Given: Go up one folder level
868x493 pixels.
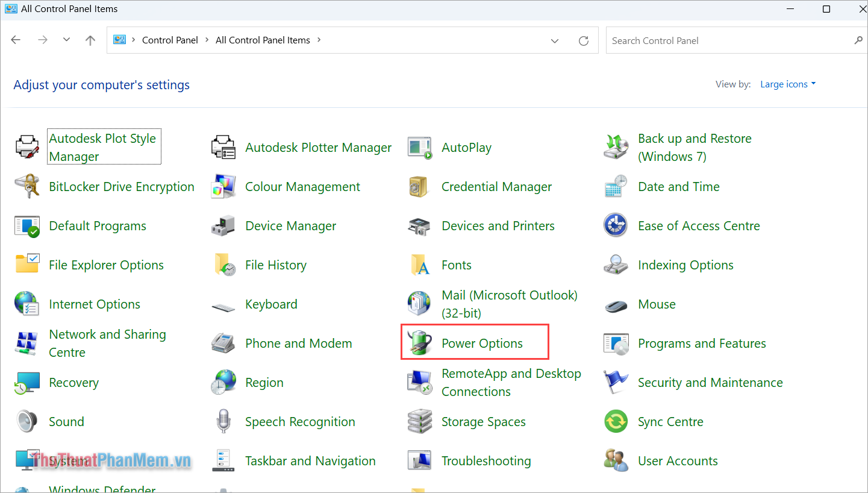Looking at the screenshot, I should [90, 40].
